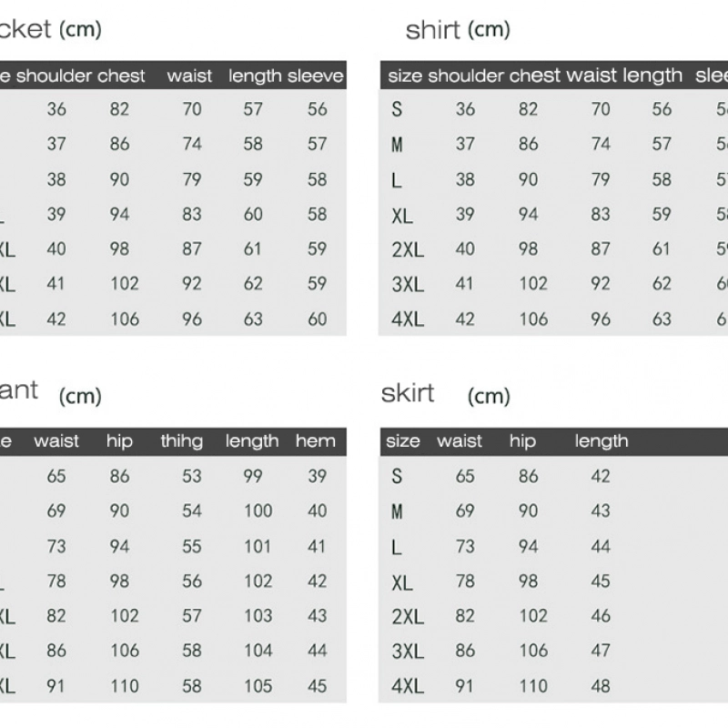Select size M label in skirt table
Image resolution: width=728 pixels, height=728 pixels.
(397, 511)
